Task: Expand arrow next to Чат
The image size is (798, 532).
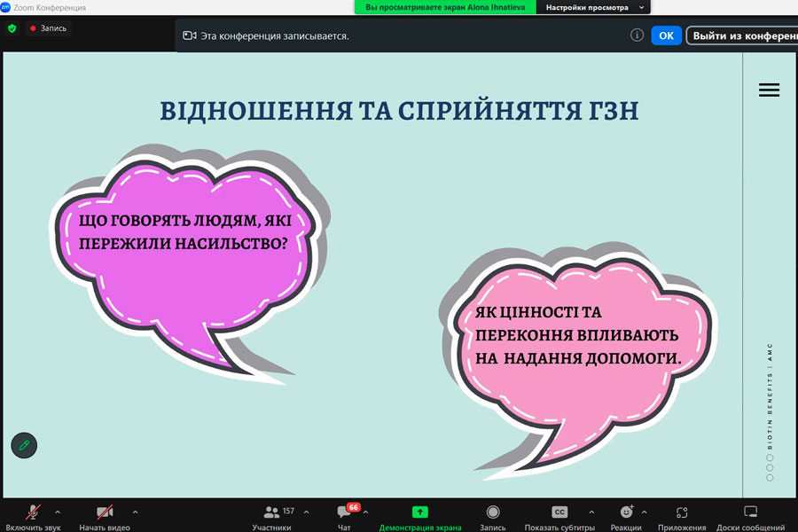Action: point(365,512)
